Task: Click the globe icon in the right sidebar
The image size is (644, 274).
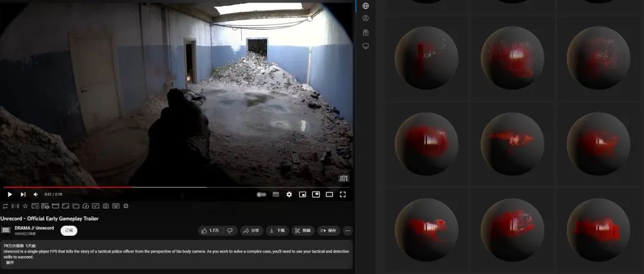Action: coord(366,5)
